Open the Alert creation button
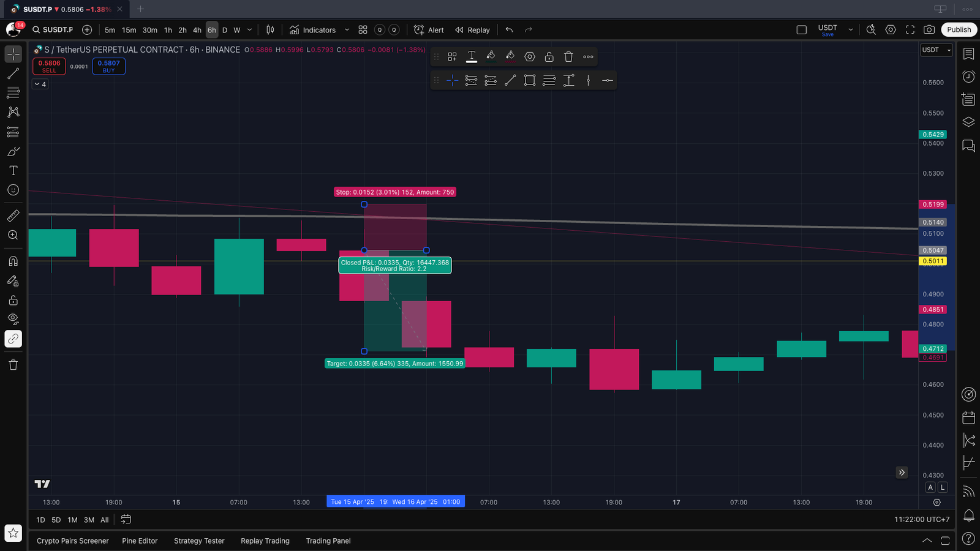 429,30
